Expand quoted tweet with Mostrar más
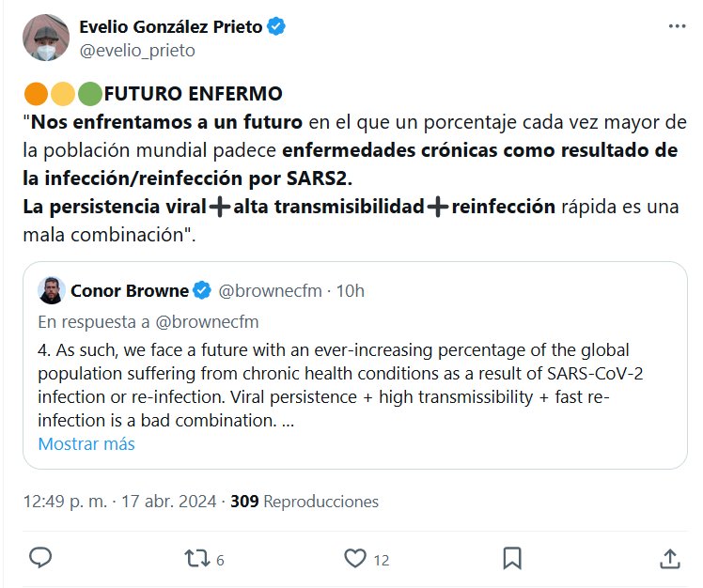This screenshot has height=588, width=703. pyautogui.click(x=86, y=443)
